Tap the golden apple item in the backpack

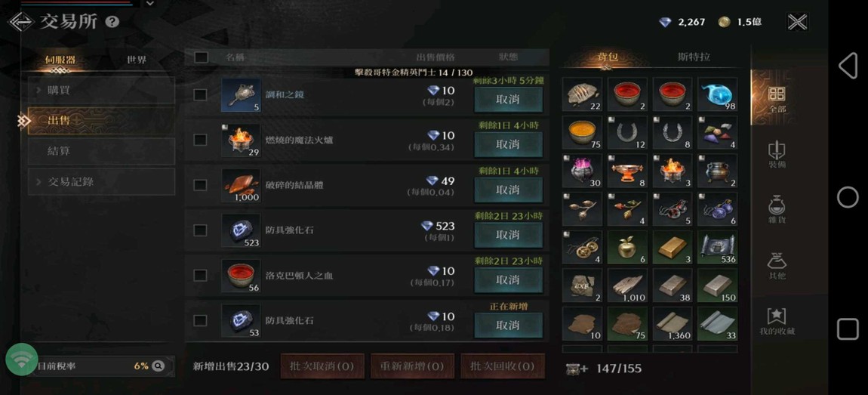pyautogui.click(x=628, y=246)
